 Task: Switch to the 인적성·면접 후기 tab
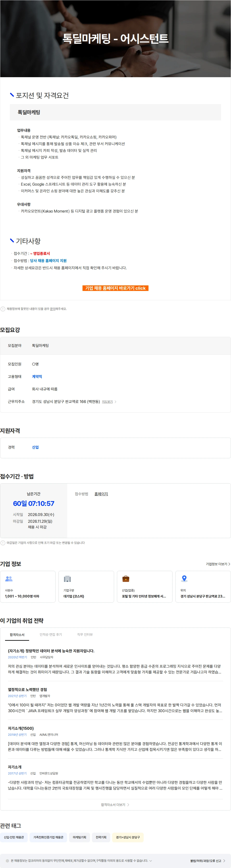tap(51, 635)
